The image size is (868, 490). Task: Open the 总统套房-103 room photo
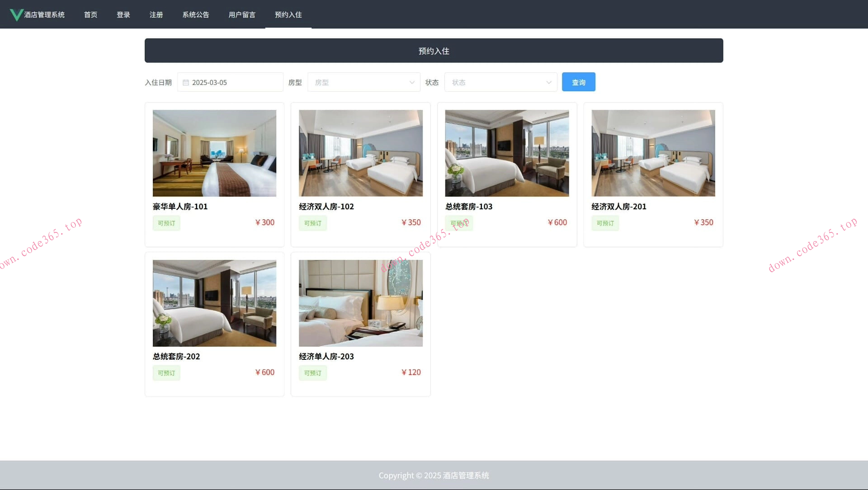(x=507, y=153)
